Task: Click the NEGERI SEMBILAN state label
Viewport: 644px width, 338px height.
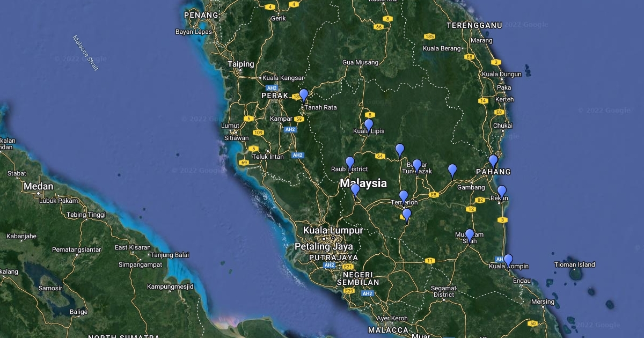Action: point(358,278)
